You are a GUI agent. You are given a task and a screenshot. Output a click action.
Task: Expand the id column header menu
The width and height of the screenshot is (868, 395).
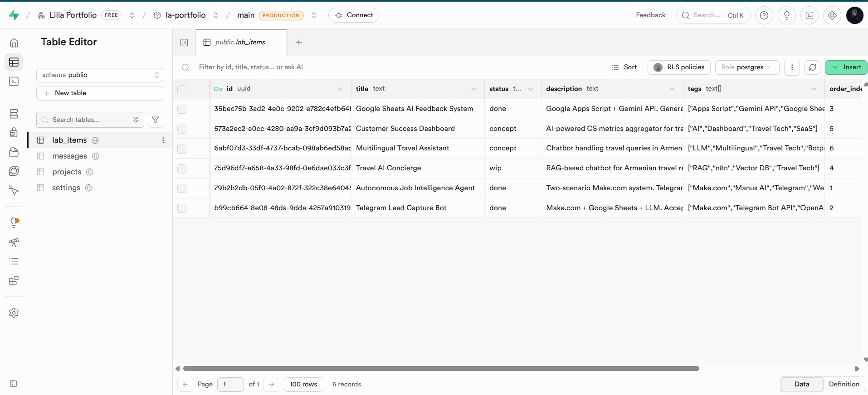[341, 89]
